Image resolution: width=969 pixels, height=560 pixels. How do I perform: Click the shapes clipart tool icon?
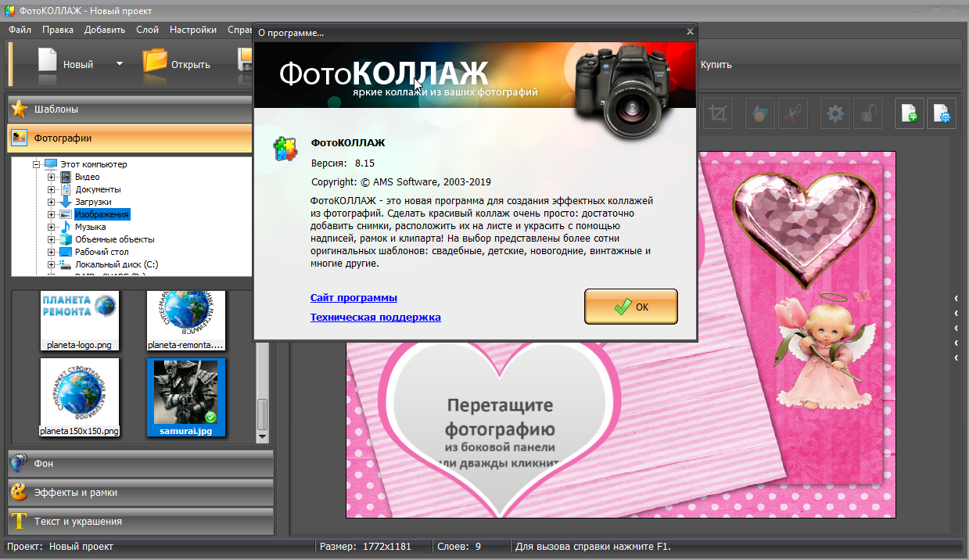click(759, 113)
